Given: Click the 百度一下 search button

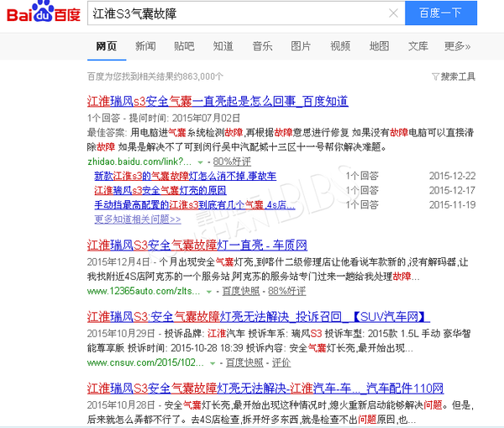Looking at the screenshot, I should pos(441,13).
